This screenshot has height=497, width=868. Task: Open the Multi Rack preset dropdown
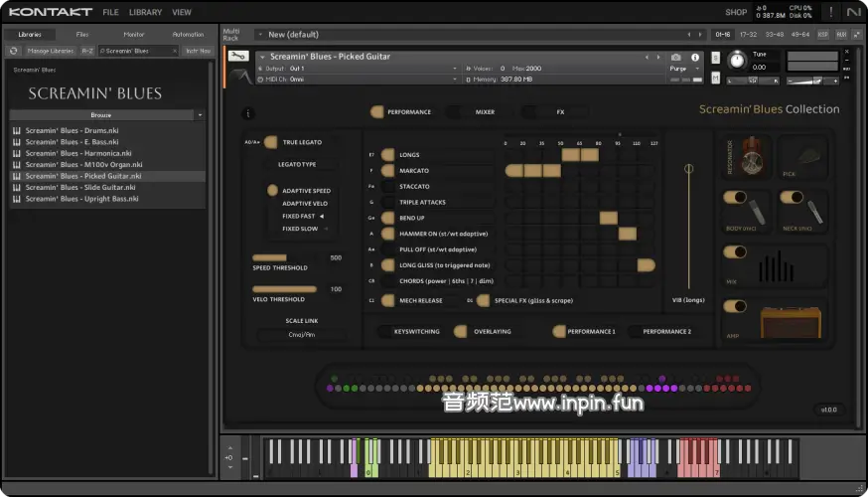tap(259, 35)
